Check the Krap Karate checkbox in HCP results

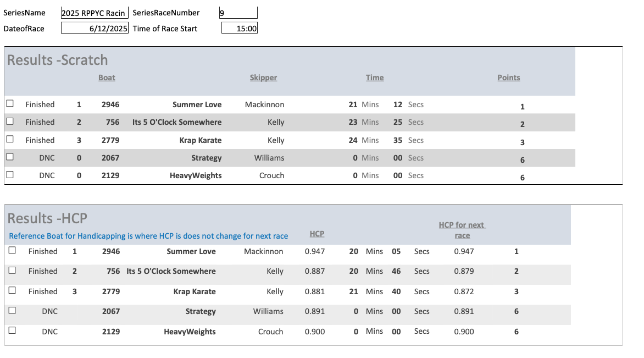point(12,290)
